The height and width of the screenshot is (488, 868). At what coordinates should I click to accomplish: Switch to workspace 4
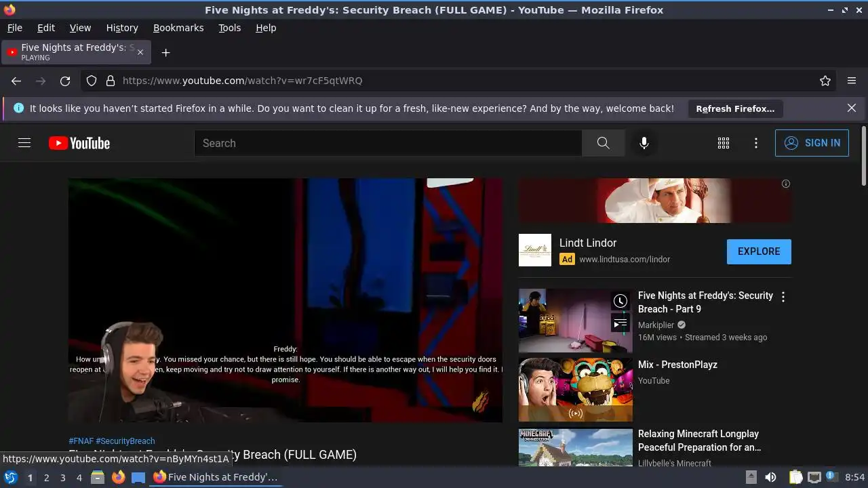pyautogui.click(x=79, y=478)
